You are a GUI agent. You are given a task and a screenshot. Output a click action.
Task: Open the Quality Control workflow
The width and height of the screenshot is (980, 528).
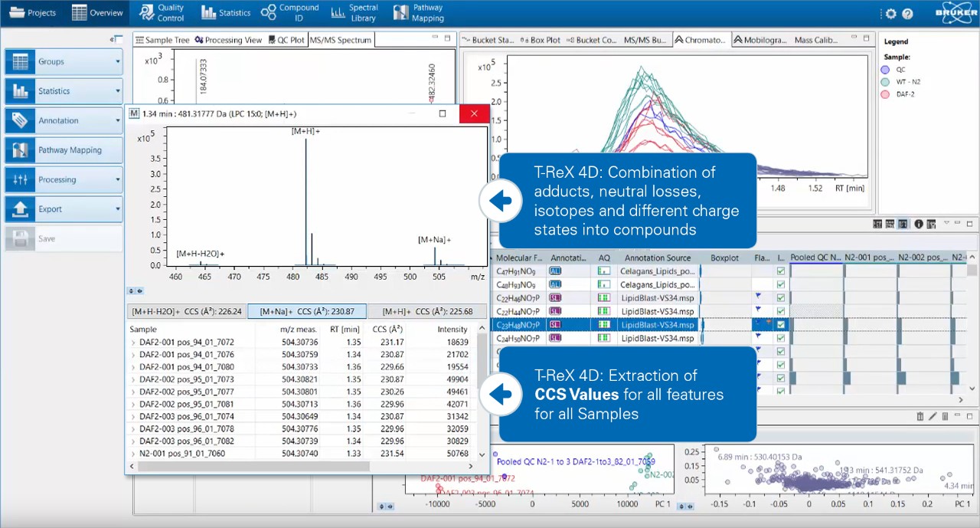[x=162, y=13]
